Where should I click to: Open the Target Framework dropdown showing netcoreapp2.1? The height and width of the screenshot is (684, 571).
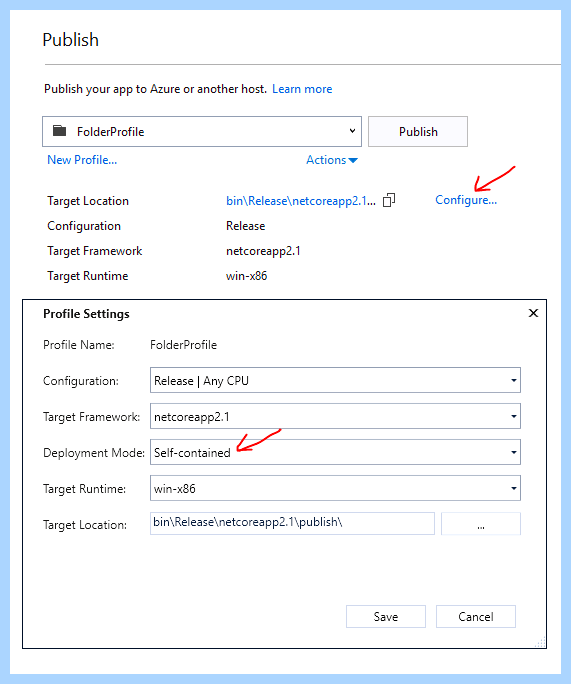pyautogui.click(x=335, y=417)
